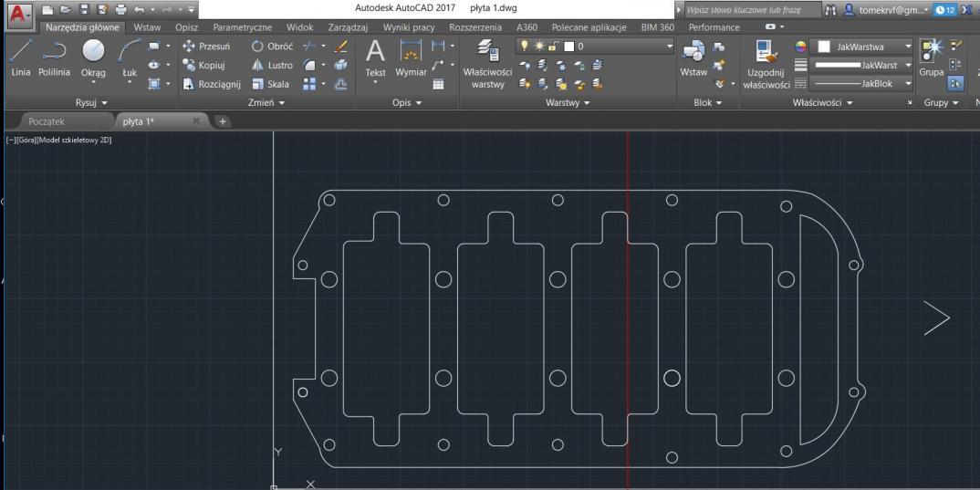Click the object color wheel swatch

(802, 47)
